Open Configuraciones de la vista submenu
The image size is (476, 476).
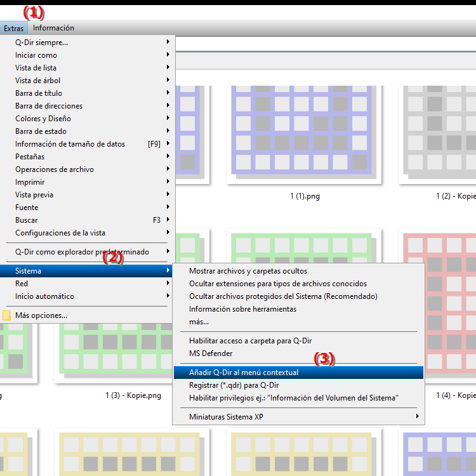pos(88,233)
